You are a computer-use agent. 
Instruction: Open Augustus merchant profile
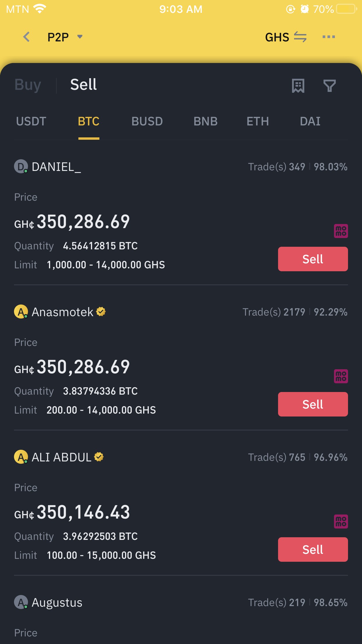(x=48, y=603)
